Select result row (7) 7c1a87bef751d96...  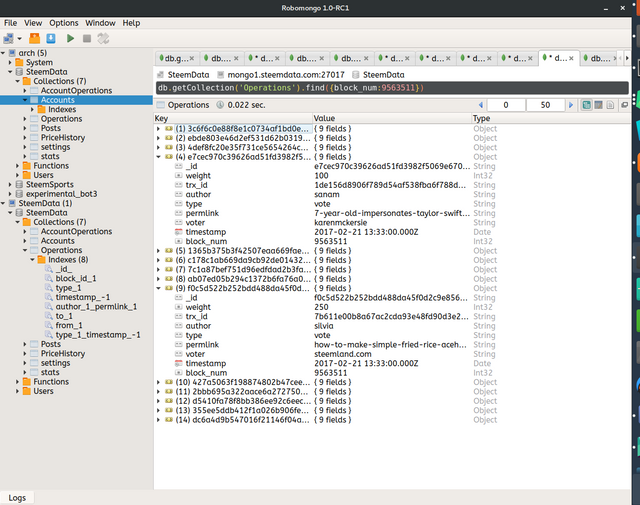242,269
